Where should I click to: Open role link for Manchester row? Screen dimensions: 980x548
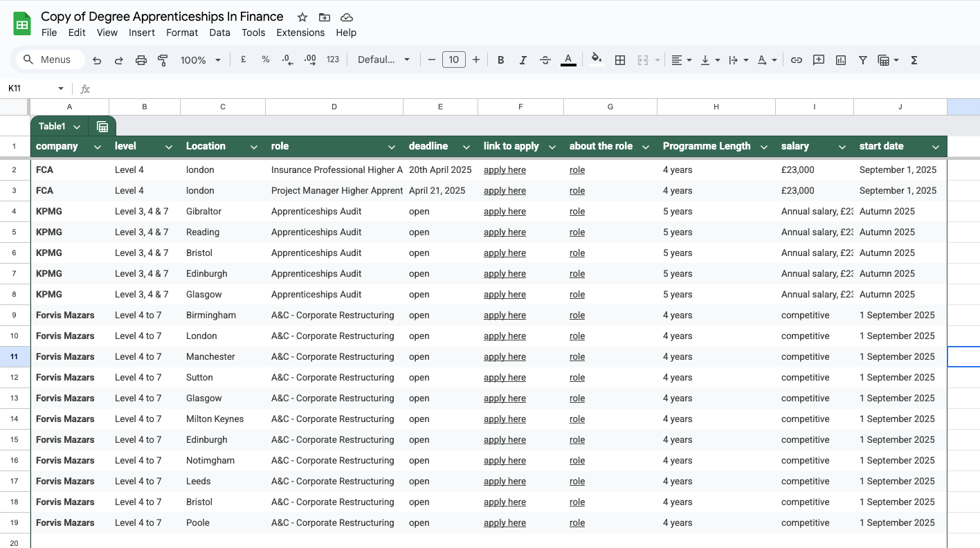pos(577,356)
